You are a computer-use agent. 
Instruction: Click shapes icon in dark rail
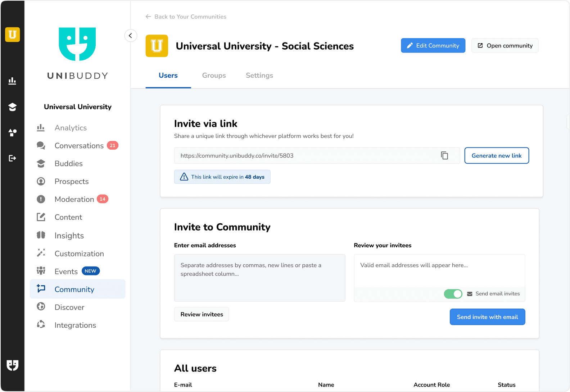[12, 133]
